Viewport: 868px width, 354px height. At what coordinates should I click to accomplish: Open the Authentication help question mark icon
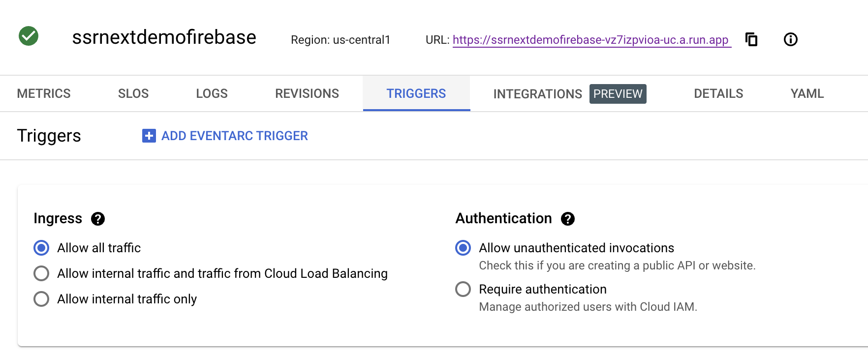[x=568, y=219]
